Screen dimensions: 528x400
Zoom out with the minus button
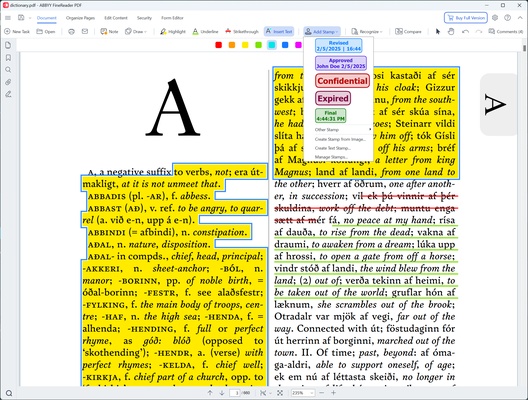[x=322, y=393]
